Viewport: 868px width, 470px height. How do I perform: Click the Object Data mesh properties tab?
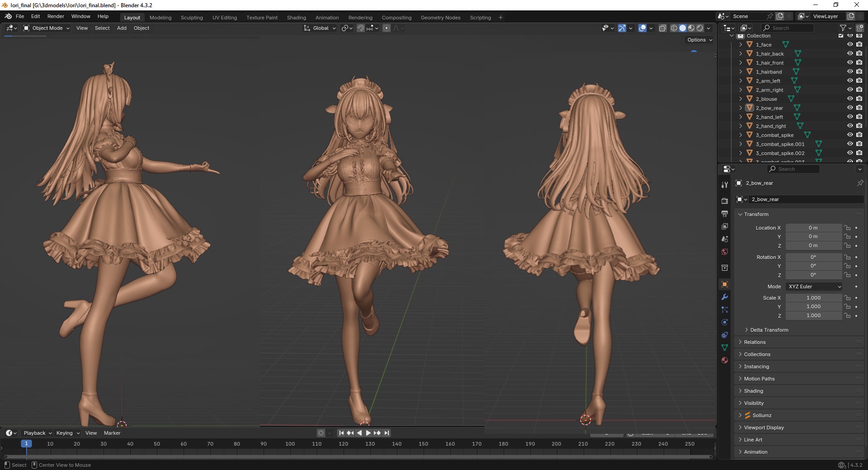pos(725,348)
